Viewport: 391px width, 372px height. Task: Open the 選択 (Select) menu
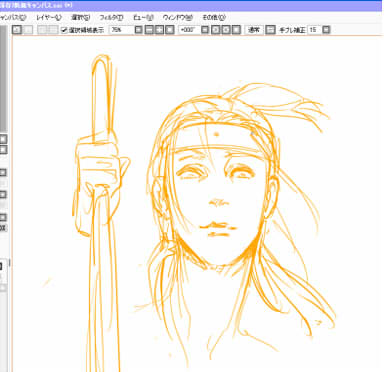[x=81, y=17]
